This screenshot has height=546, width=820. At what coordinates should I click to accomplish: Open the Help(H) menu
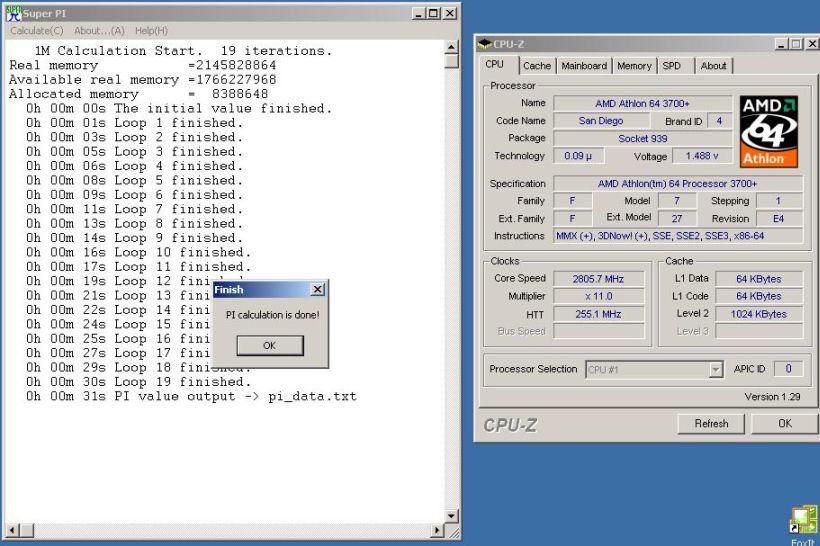(x=151, y=31)
